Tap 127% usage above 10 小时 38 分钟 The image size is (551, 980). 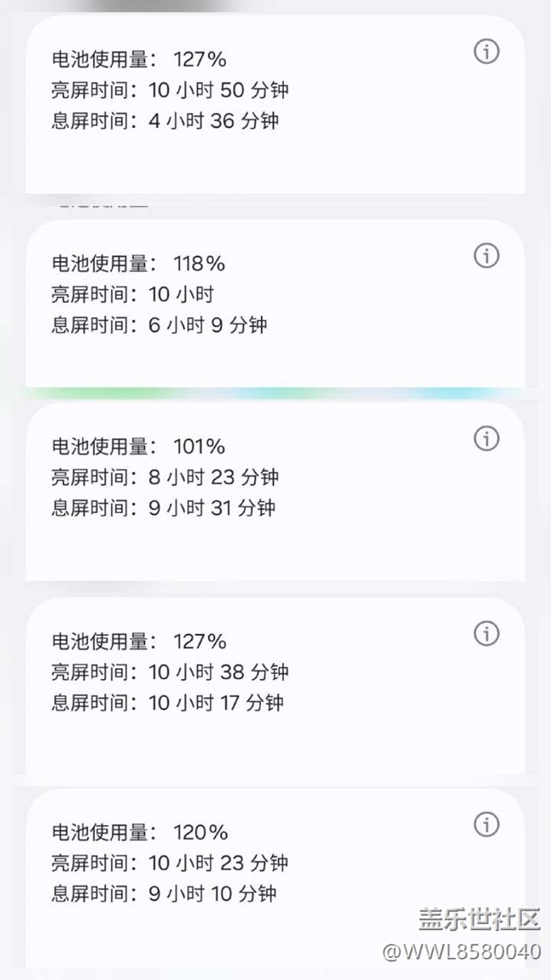point(139,641)
